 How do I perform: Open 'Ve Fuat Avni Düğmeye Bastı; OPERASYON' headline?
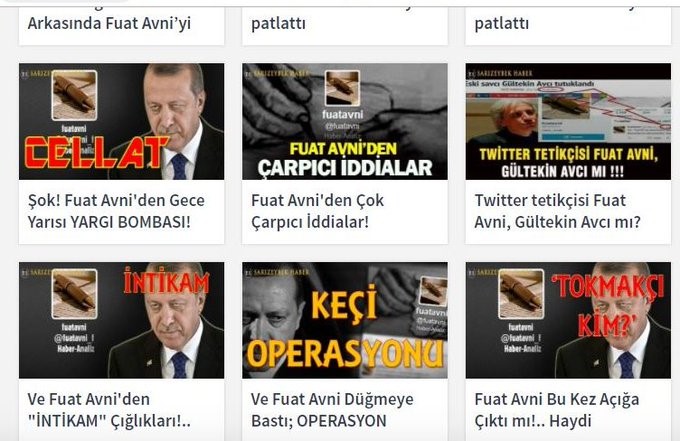pyautogui.click(x=332, y=410)
